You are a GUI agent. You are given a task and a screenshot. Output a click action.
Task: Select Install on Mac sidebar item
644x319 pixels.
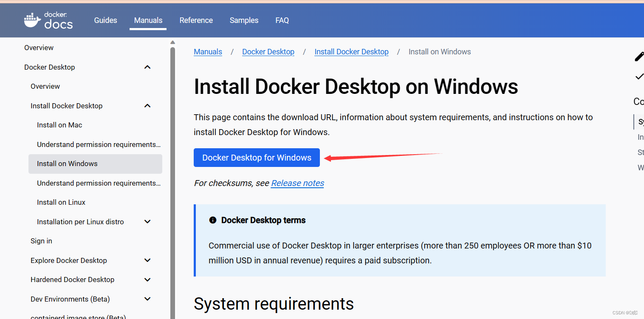(x=59, y=125)
